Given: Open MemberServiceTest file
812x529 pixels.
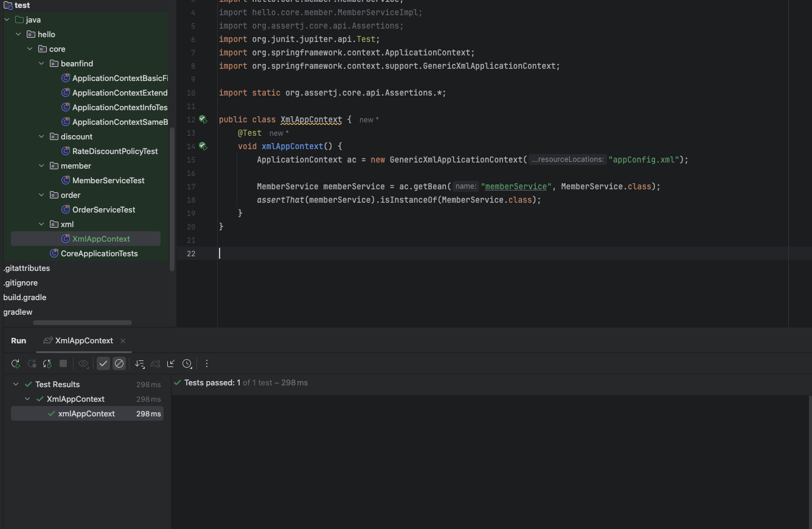Looking at the screenshot, I should [x=108, y=181].
